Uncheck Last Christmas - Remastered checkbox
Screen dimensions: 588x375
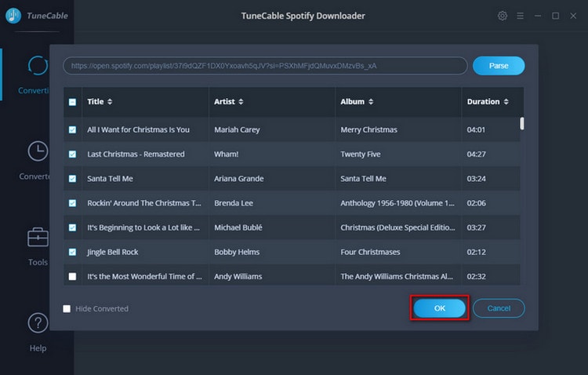pyautogui.click(x=72, y=155)
